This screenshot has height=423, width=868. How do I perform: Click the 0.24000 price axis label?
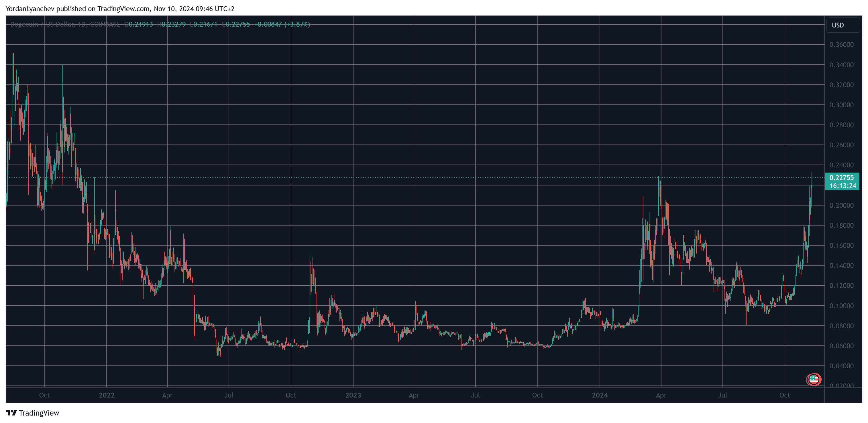[841, 165]
